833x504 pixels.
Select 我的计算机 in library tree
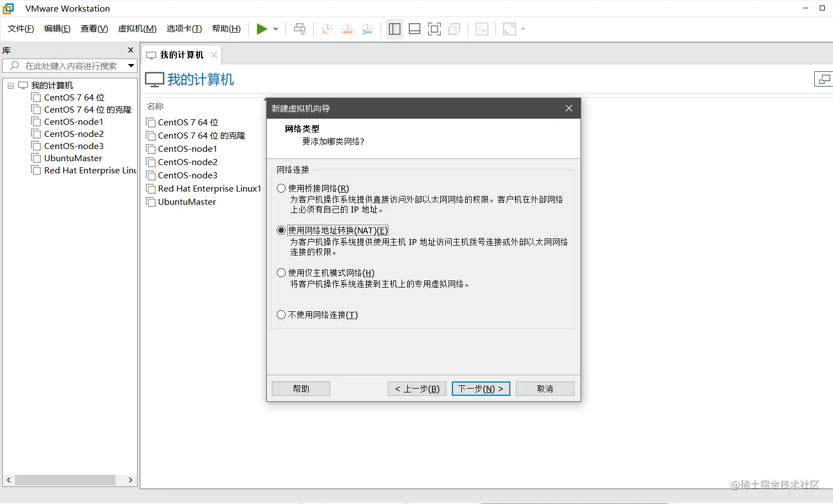pyautogui.click(x=52, y=86)
